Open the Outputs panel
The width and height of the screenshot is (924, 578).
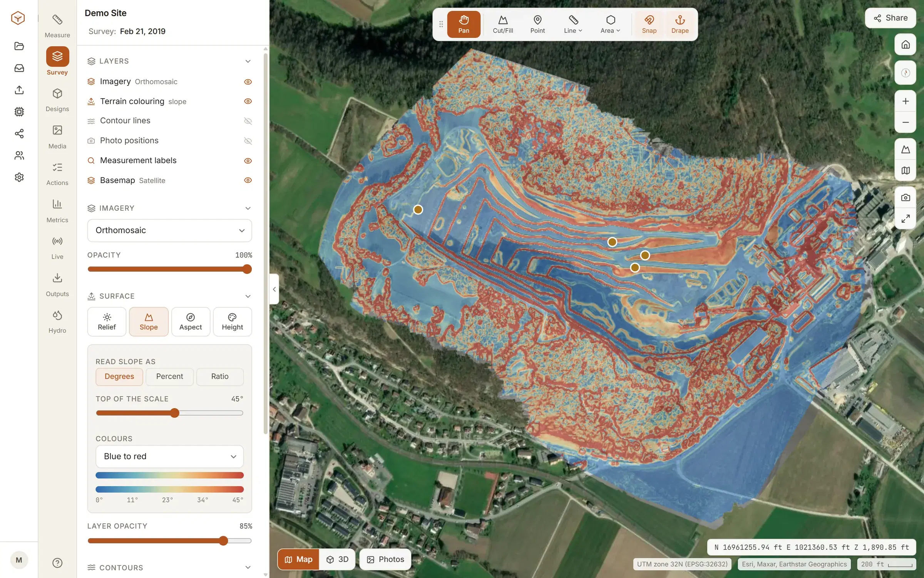pos(57,285)
